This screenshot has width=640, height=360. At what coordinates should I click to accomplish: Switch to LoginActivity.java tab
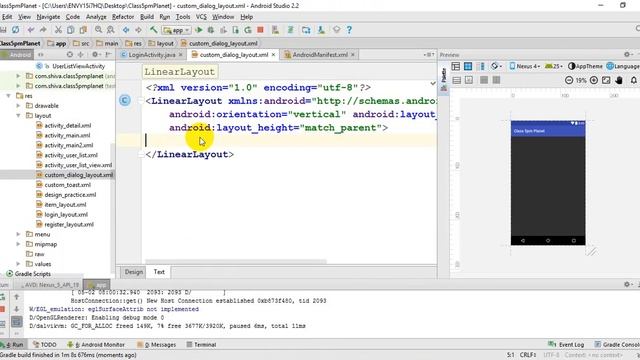click(152, 55)
